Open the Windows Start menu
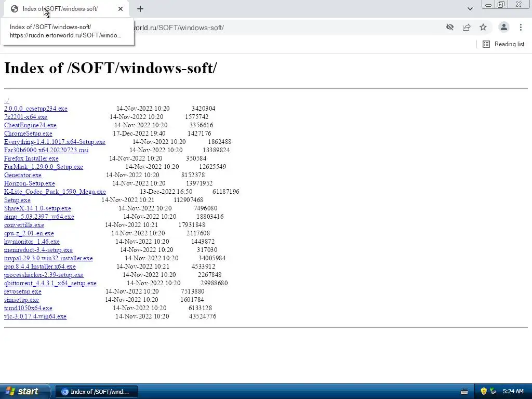 [24, 392]
